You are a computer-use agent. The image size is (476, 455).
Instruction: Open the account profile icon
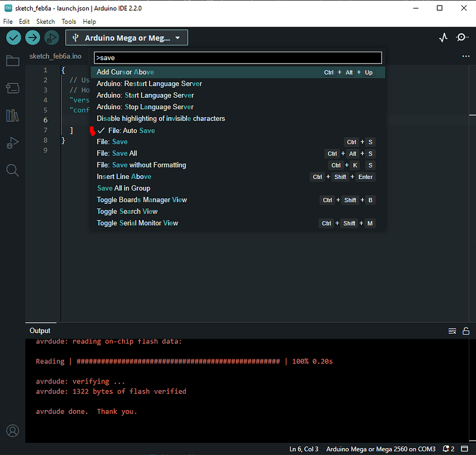(x=12, y=431)
